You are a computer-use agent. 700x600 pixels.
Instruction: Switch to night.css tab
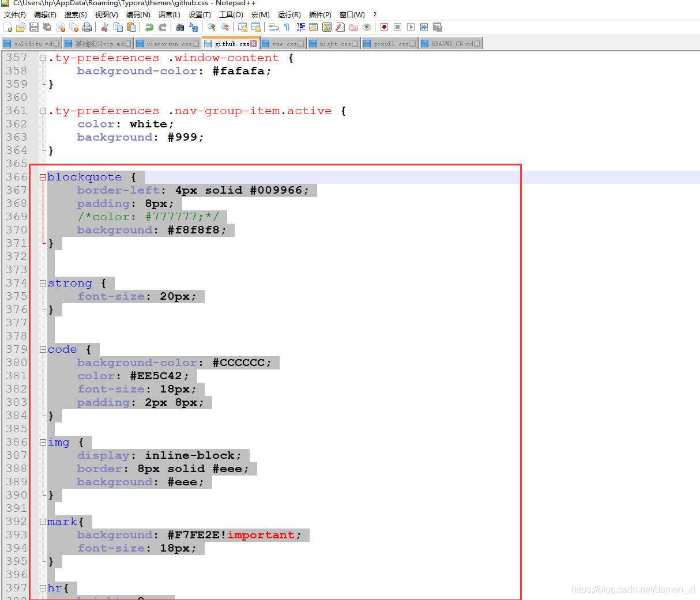tap(334, 44)
